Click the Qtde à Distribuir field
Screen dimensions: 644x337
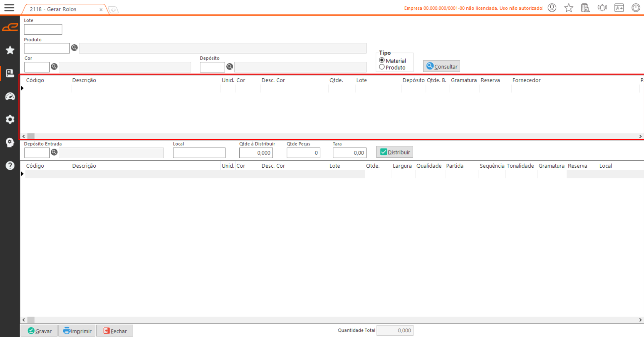[256, 153]
